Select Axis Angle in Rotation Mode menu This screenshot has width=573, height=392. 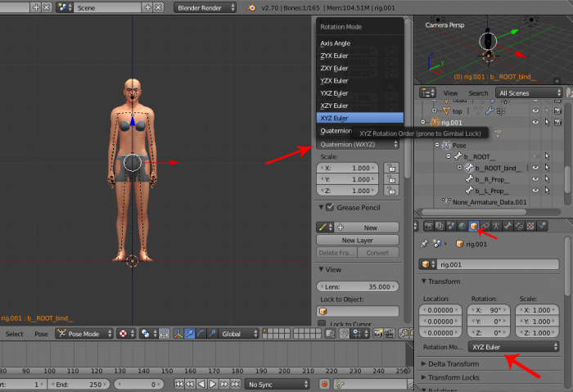coord(360,43)
